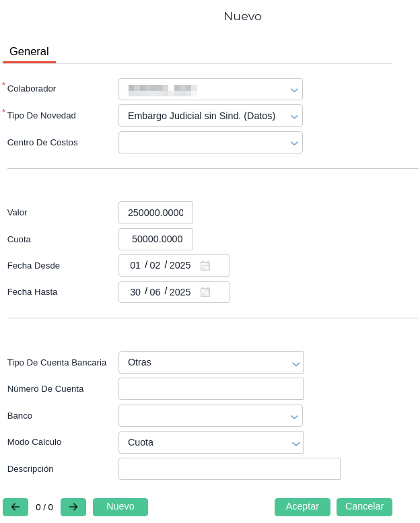Viewport: 420px width, 523px height.
Task: Open calendar picker for Fecha Hasta
Action: tap(205, 292)
